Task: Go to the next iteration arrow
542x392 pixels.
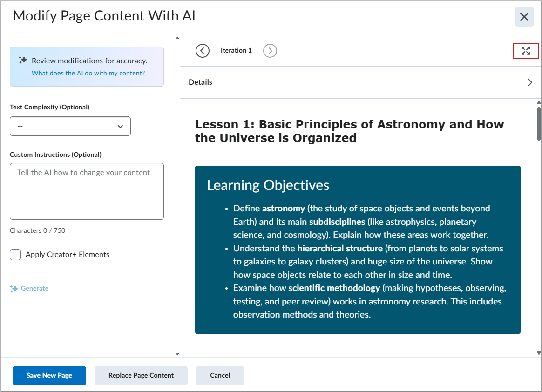Action: [x=270, y=51]
